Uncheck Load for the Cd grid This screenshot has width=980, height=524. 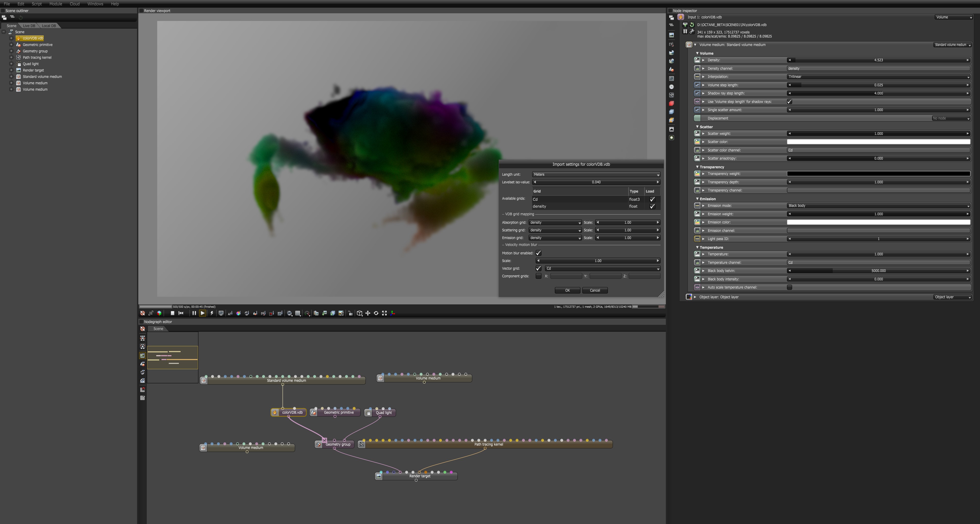[652, 199]
